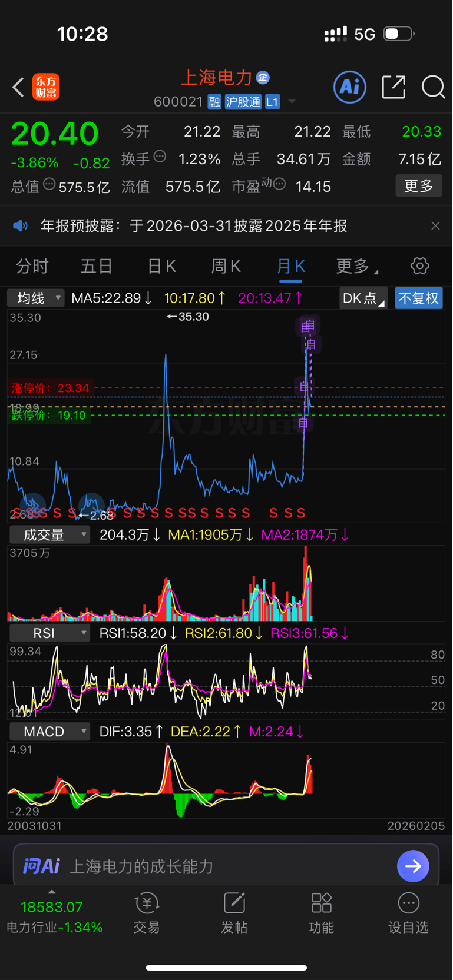
Task: Switch to 分时 tab
Action: coord(32,266)
